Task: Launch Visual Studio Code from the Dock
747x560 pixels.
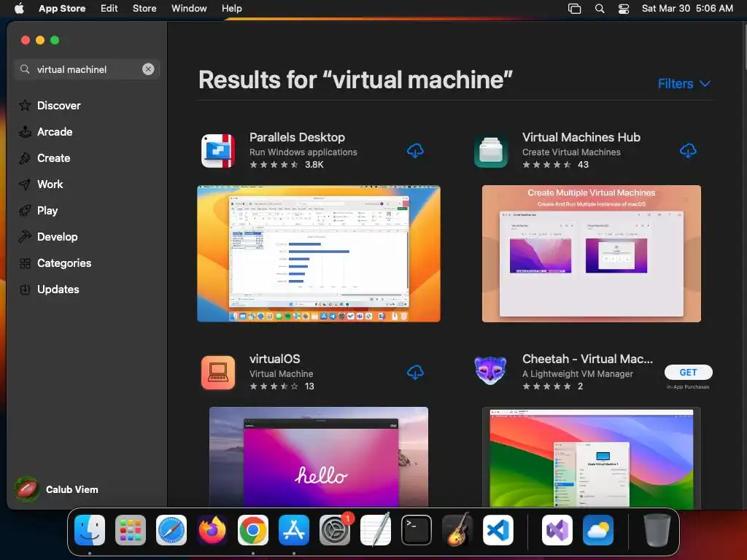Action: (x=498, y=530)
